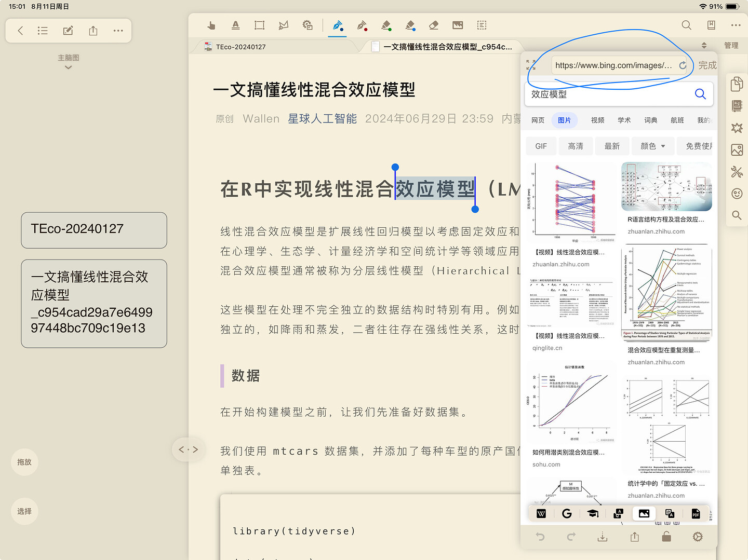Open the star burst icon in right sidebar

pyautogui.click(x=737, y=128)
